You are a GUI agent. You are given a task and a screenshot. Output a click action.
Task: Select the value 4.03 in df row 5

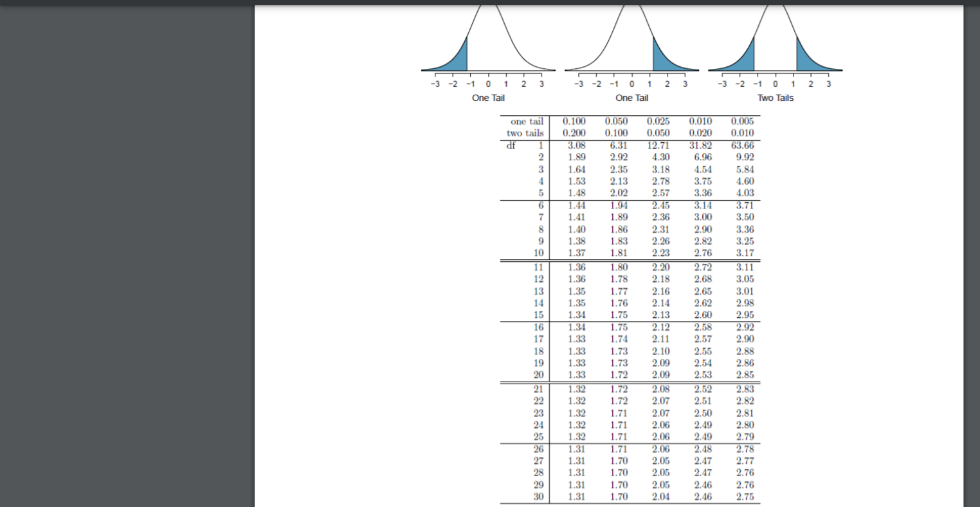coord(745,193)
